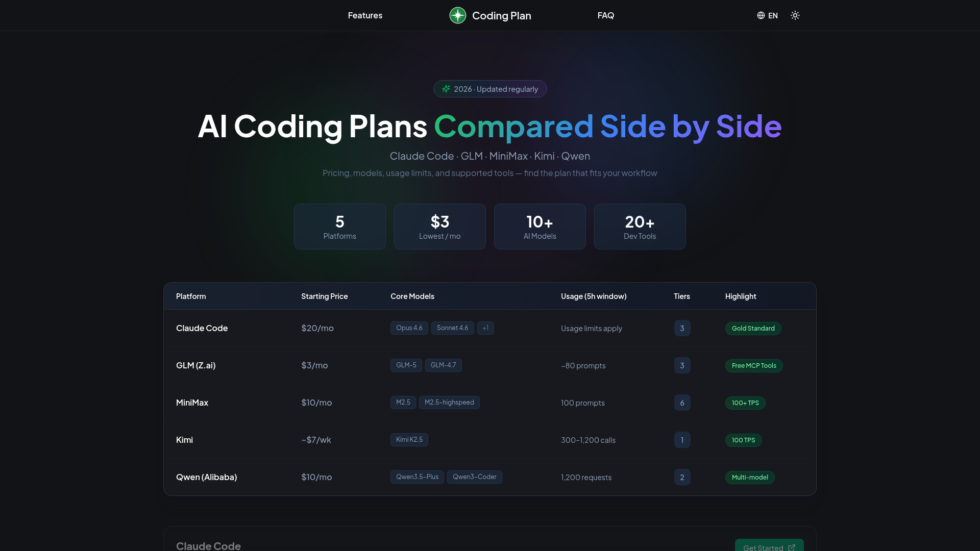
Task: Click the Free MCP Tools badge
Action: click(754, 366)
